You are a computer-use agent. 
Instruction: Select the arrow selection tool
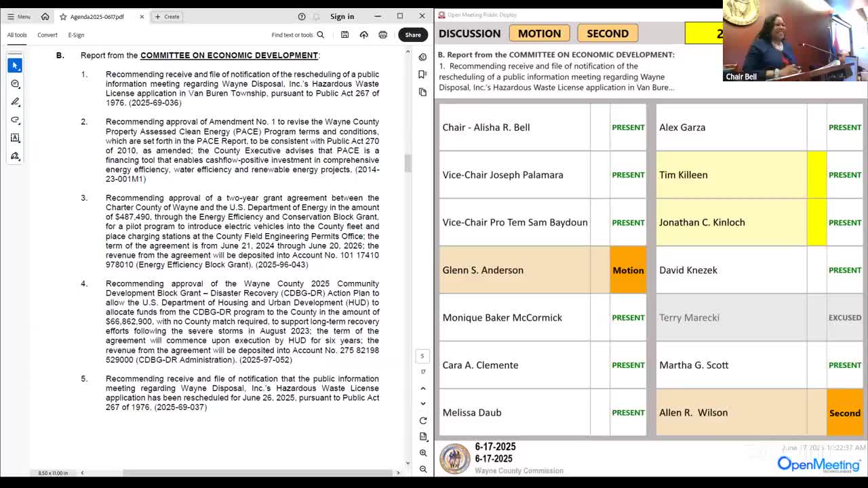(15, 65)
